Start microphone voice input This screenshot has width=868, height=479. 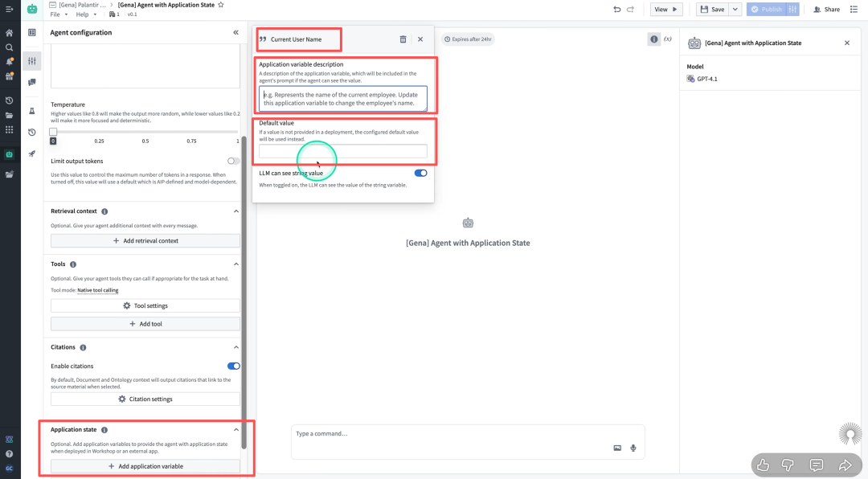(x=633, y=448)
